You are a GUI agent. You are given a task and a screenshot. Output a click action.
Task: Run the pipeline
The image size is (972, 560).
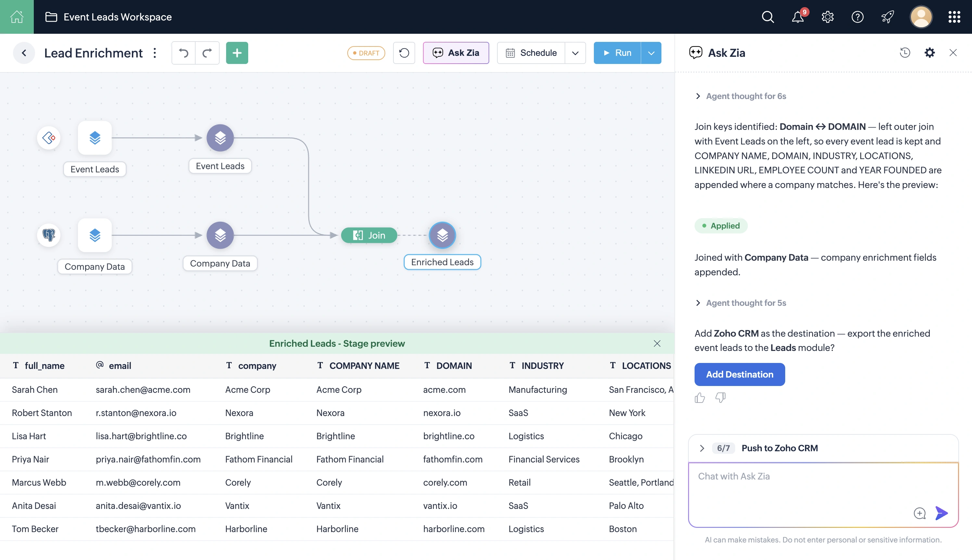point(617,53)
